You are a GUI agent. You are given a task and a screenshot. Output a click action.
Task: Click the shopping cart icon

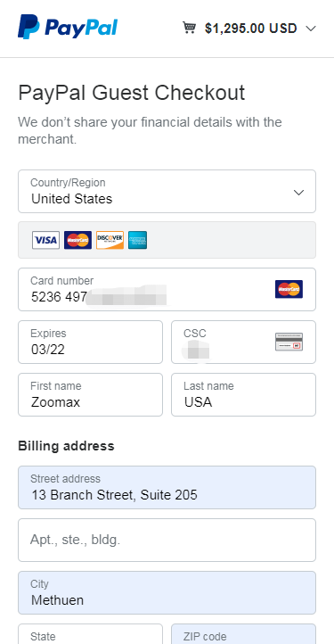[189, 28]
